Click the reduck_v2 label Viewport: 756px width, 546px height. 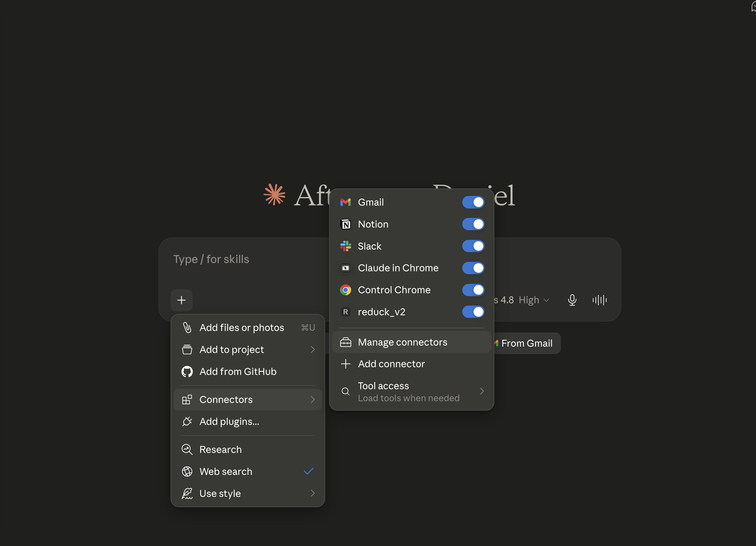382,312
